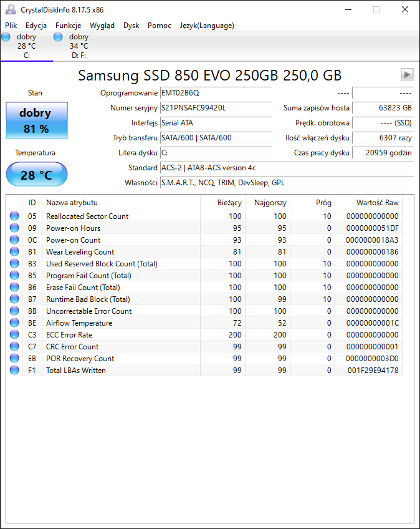
Task: Select 'Wear Leveling Count' attribute name
Action: coord(80,251)
